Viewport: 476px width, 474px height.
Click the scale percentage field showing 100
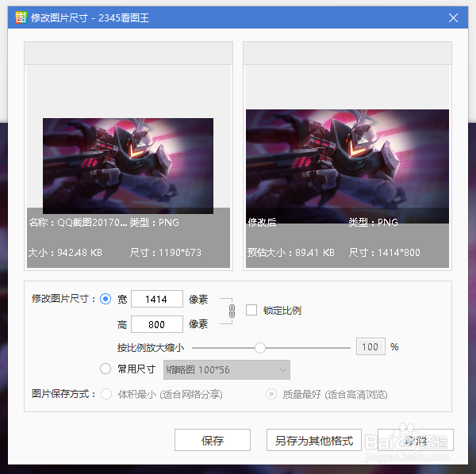[x=370, y=346]
